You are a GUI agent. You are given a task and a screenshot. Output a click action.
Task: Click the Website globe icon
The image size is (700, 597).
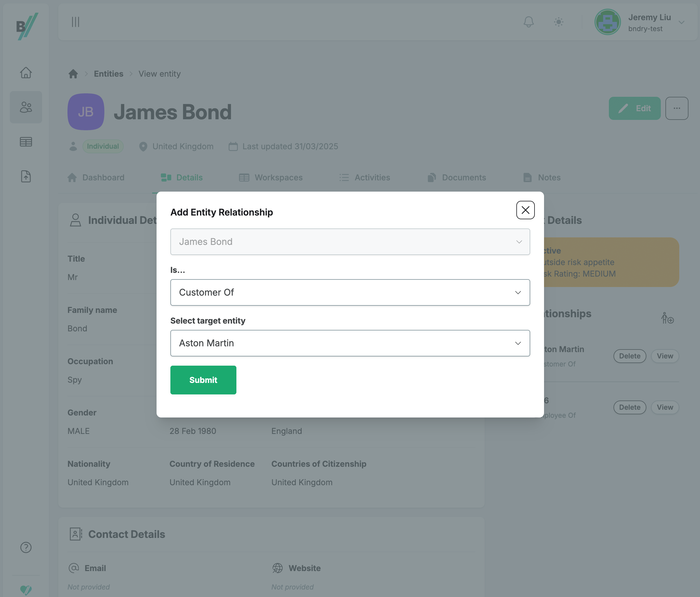(277, 568)
